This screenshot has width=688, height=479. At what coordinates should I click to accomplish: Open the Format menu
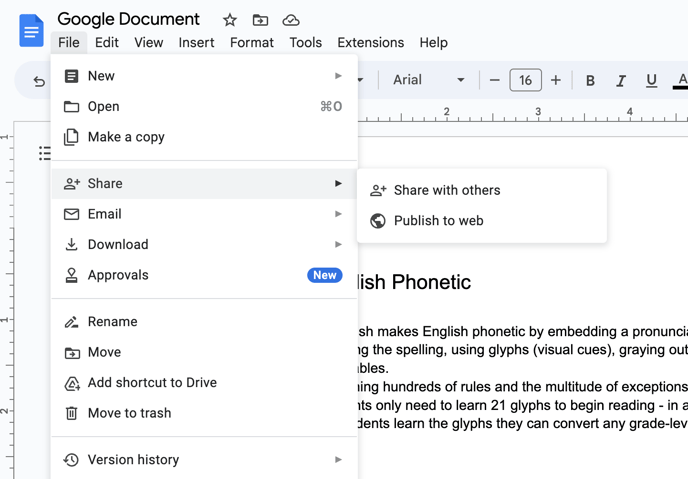(x=251, y=43)
